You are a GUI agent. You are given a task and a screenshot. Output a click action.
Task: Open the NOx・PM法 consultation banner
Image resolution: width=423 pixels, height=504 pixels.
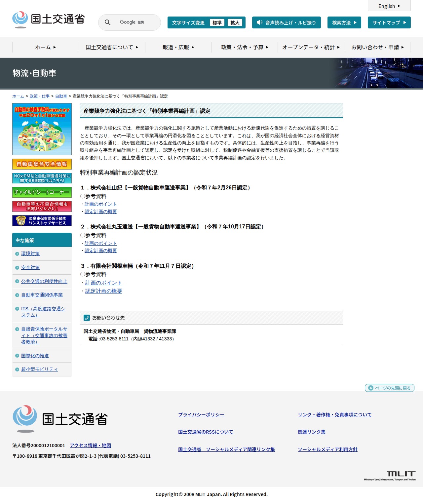pyautogui.click(x=42, y=178)
